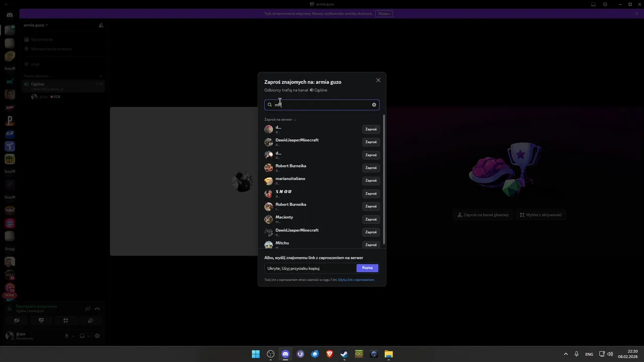644x362 pixels.
Task: Toggle noise suppression icon
Action: point(88,309)
